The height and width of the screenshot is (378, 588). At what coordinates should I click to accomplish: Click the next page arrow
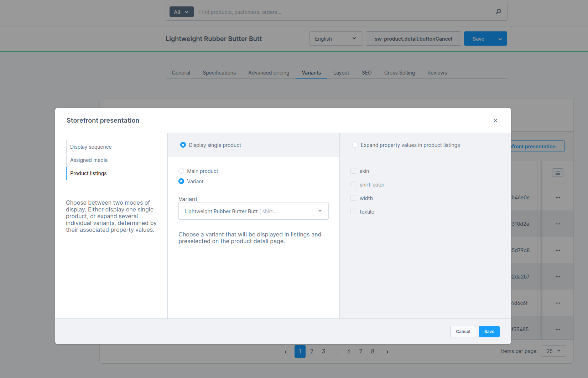pos(387,351)
